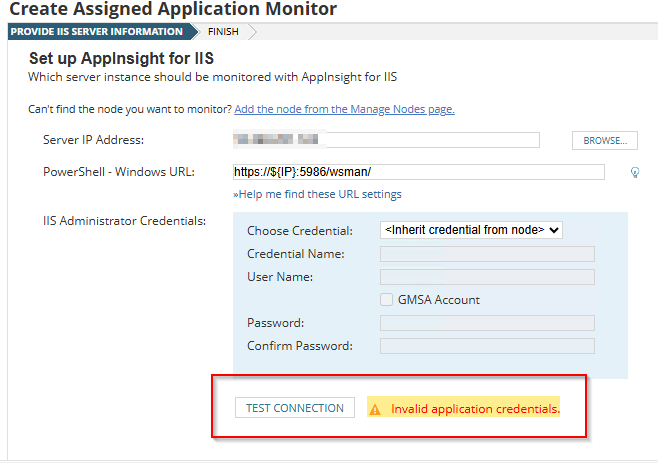Click the User Name input box
Viewport: 658px width, 463px height.
point(487,277)
